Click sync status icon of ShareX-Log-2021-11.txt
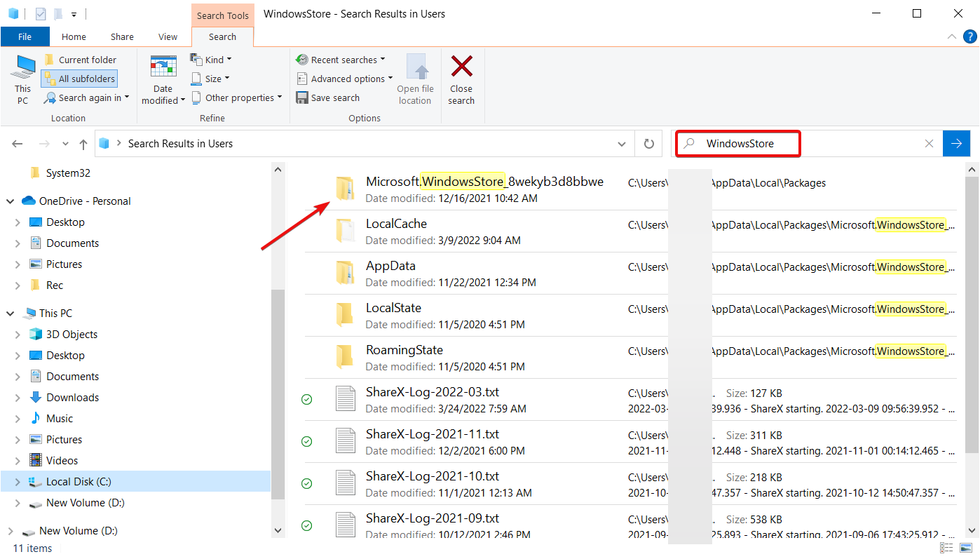 pyautogui.click(x=306, y=441)
